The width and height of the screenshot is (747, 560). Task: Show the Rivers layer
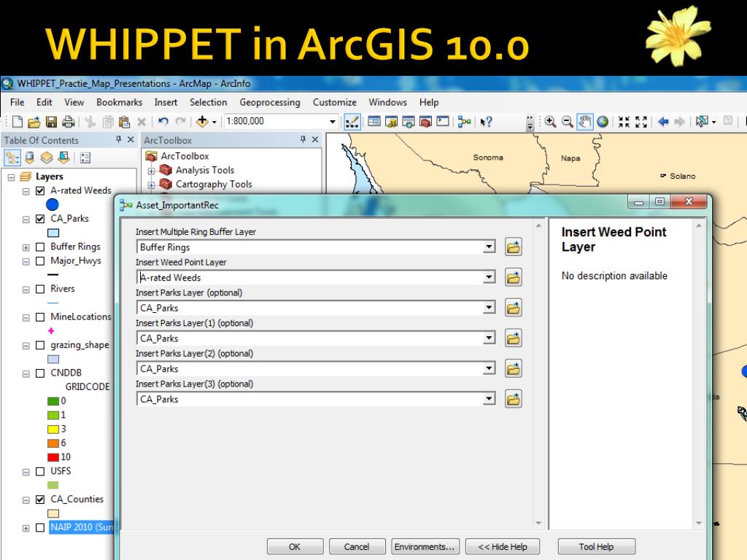(41, 289)
